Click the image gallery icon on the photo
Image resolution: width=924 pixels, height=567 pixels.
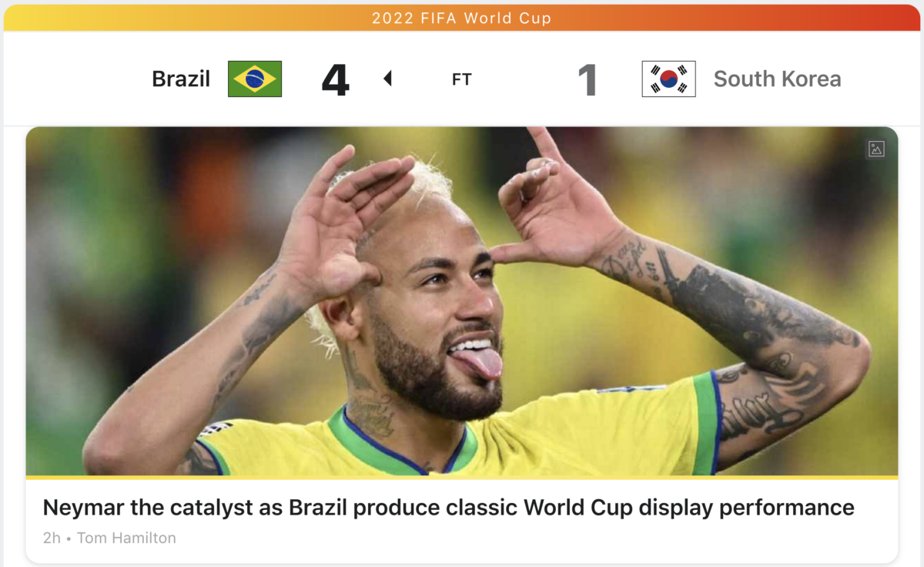coord(876,149)
